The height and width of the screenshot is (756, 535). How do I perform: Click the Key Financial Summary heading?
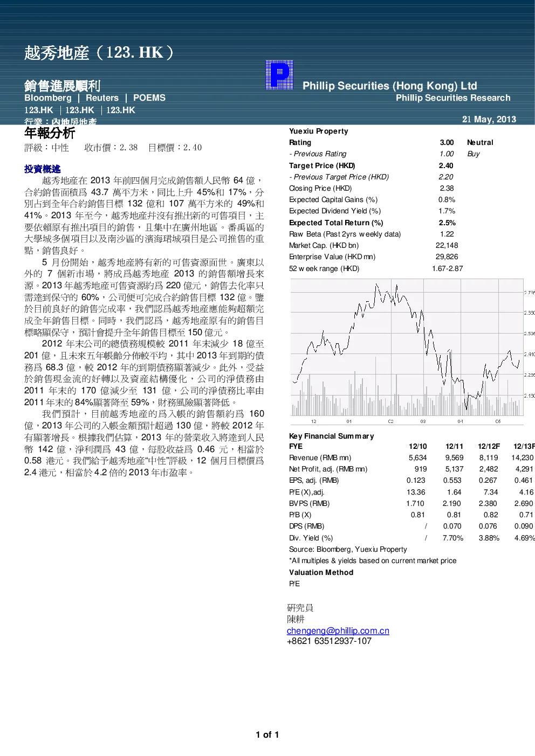(331, 436)
